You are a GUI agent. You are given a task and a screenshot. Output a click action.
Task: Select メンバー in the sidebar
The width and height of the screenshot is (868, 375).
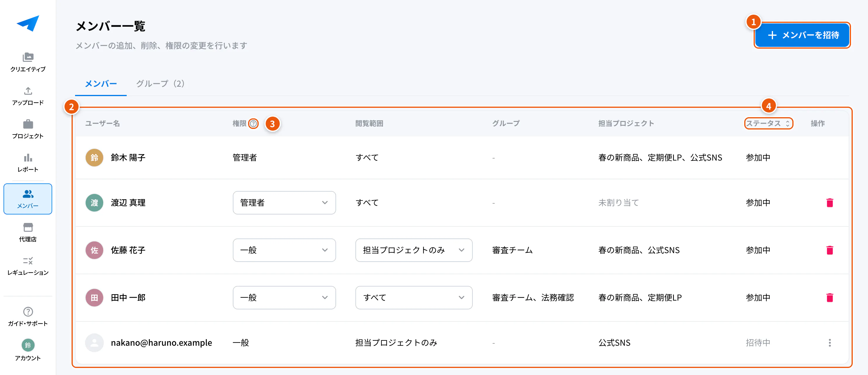point(28,199)
